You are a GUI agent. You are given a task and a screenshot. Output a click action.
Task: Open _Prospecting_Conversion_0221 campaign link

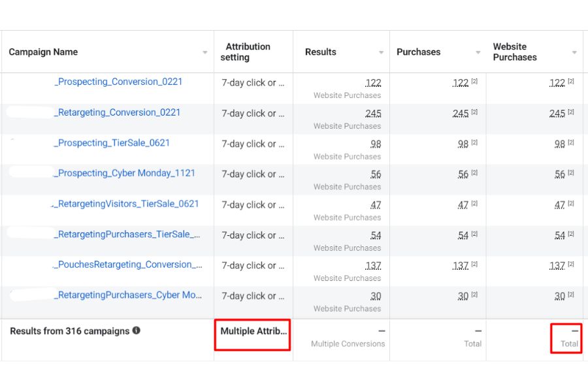click(118, 82)
